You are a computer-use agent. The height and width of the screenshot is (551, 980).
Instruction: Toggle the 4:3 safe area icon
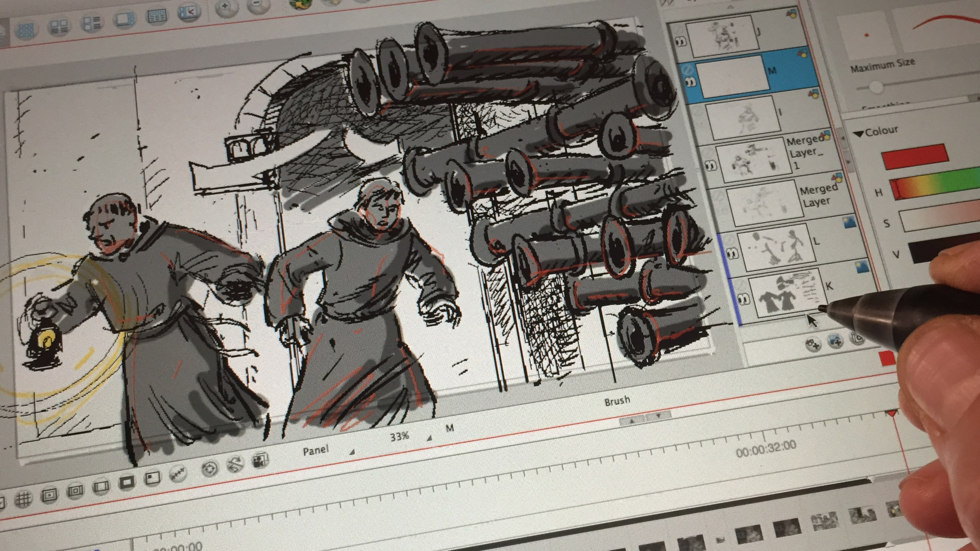pos(75,491)
